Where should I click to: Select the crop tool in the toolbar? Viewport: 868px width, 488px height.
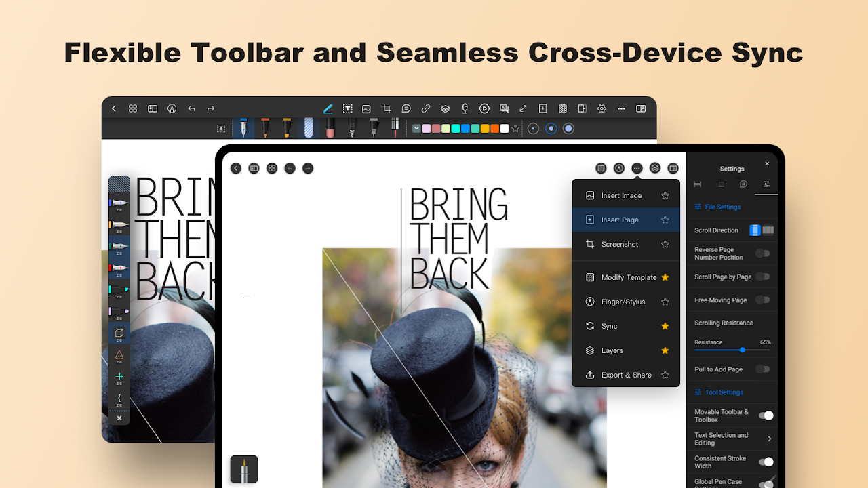387,108
